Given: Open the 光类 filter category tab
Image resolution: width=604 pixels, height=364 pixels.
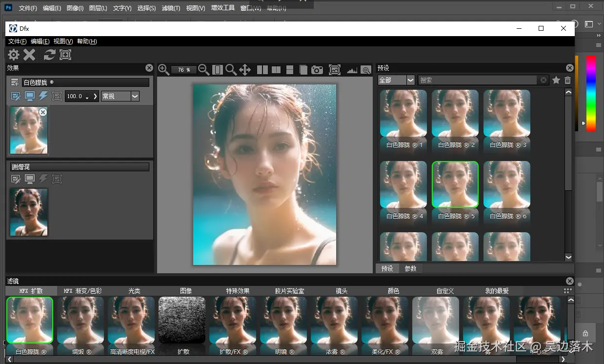Looking at the screenshot, I should [134, 291].
